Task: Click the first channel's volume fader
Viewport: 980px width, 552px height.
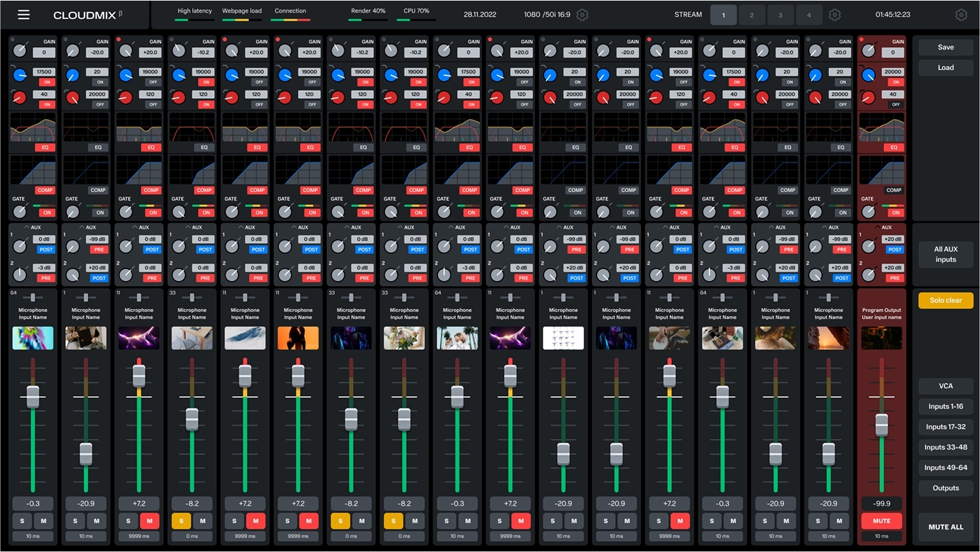Action: click(x=32, y=397)
